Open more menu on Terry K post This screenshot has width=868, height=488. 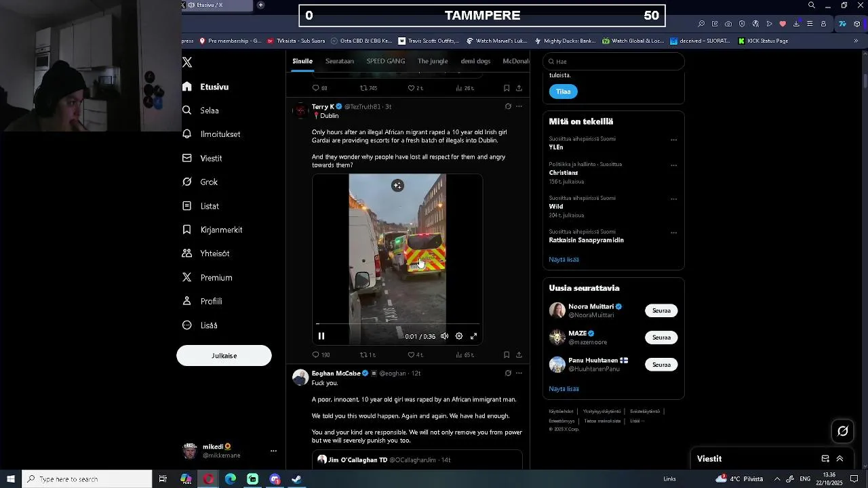click(x=519, y=106)
